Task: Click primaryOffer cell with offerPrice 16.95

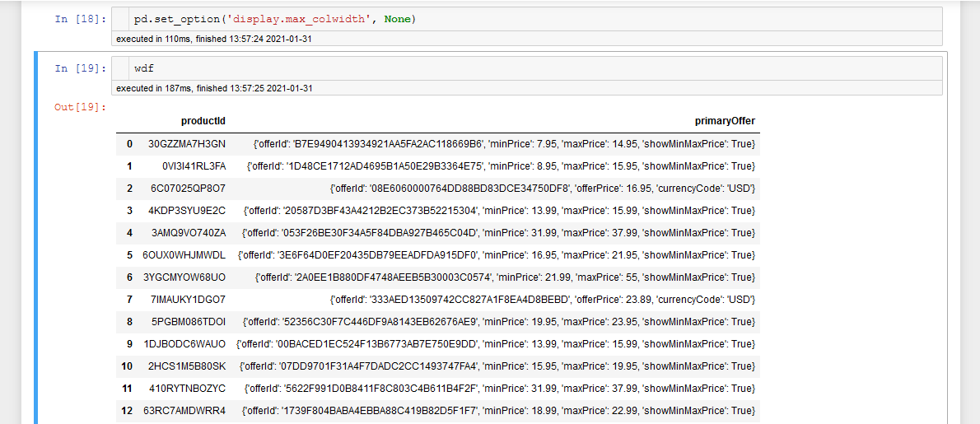Action: coord(543,189)
